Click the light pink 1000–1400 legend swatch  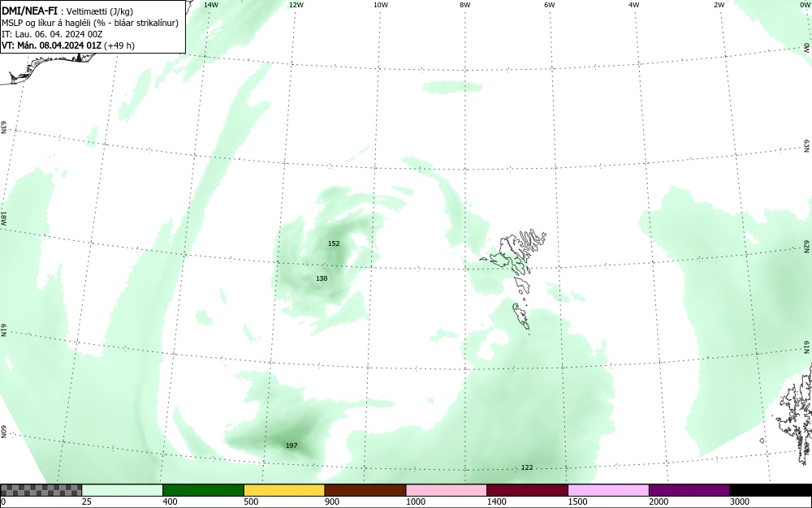tap(447, 490)
